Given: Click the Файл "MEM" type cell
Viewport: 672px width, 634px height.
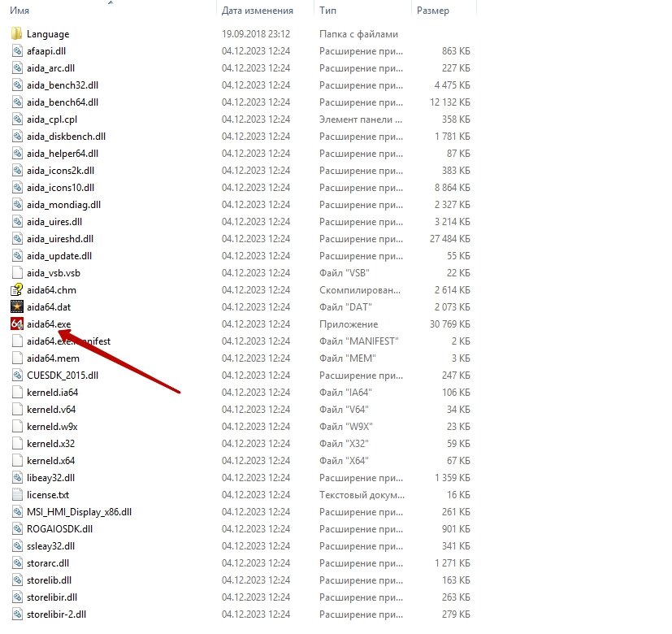Looking at the screenshot, I should [347, 358].
